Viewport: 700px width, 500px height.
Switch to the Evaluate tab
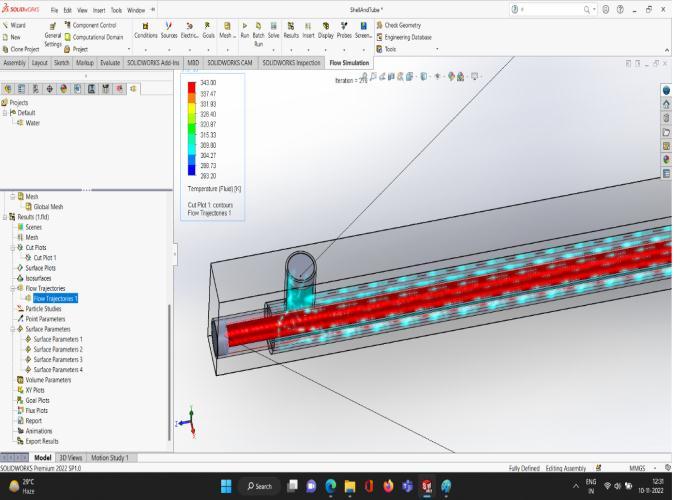pos(110,63)
